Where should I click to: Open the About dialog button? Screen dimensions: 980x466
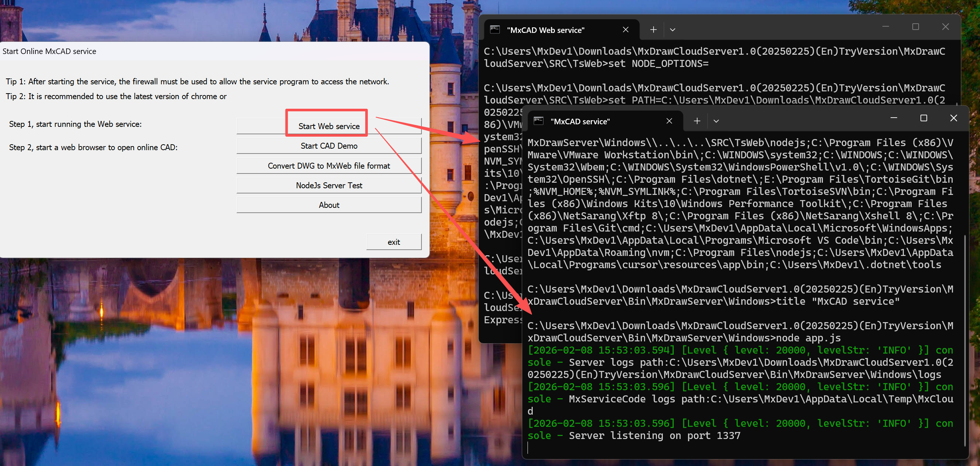328,205
